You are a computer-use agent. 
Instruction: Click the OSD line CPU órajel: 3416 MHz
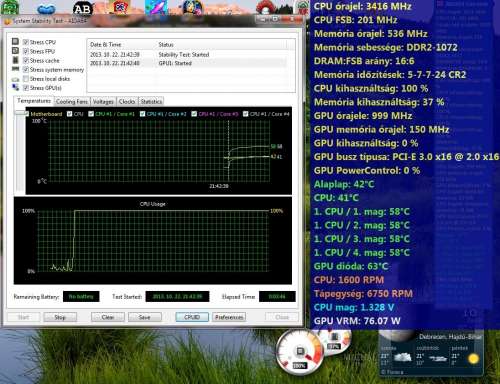[363, 6]
